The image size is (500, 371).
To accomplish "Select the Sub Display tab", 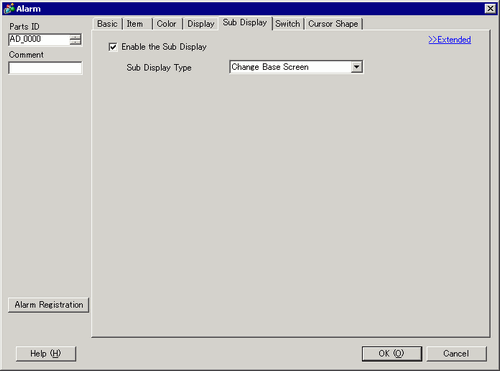I will (x=245, y=23).
